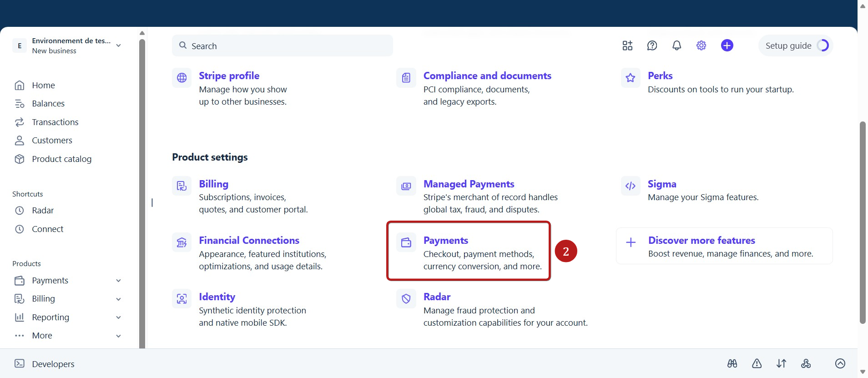Click the Product catalog box icon

click(x=20, y=159)
